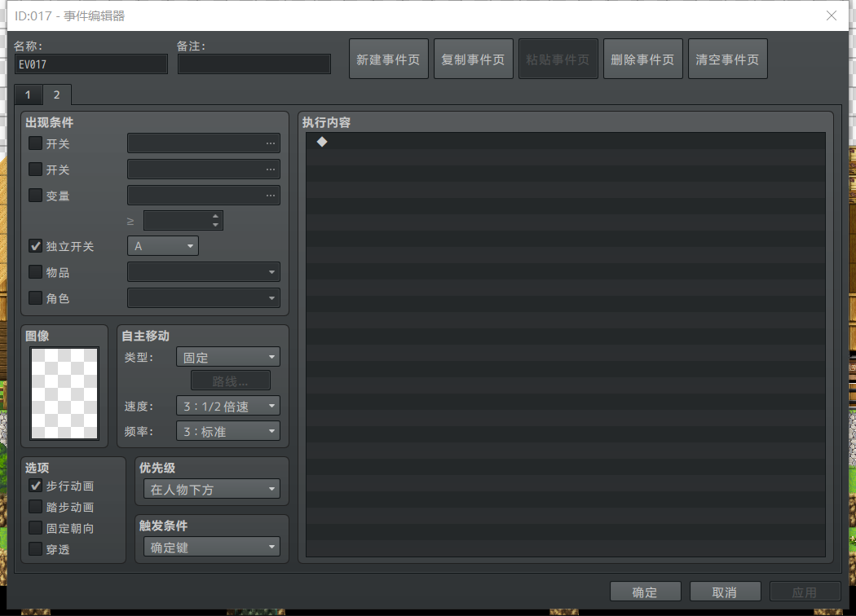Uncheck the 独立开关 checkbox
The height and width of the screenshot is (616, 856).
pyautogui.click(x=36, y=246)
